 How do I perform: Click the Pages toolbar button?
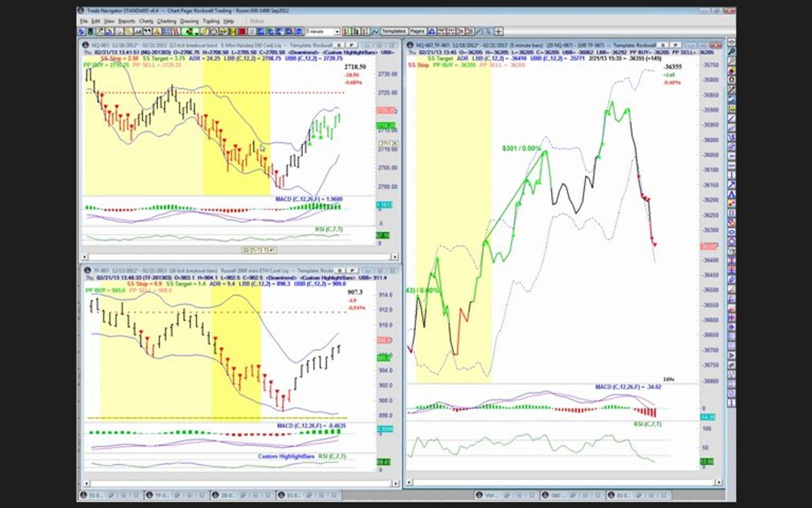click(417, 32)
